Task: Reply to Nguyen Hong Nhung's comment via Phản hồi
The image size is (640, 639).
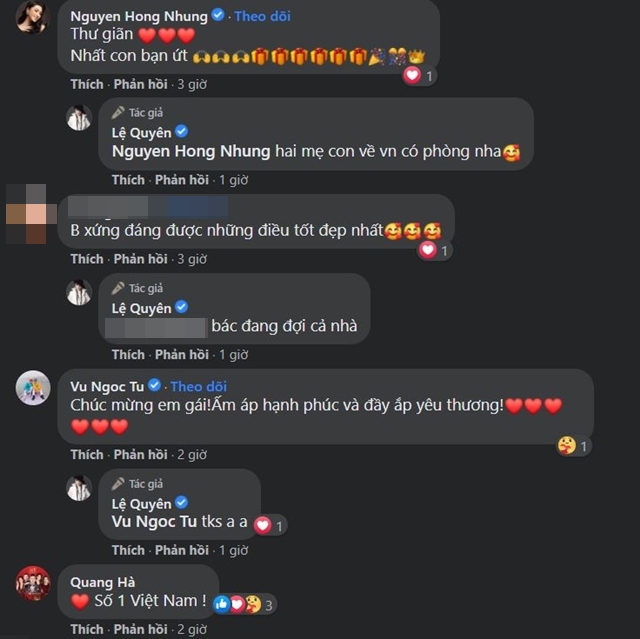Action: coord(140,84)
